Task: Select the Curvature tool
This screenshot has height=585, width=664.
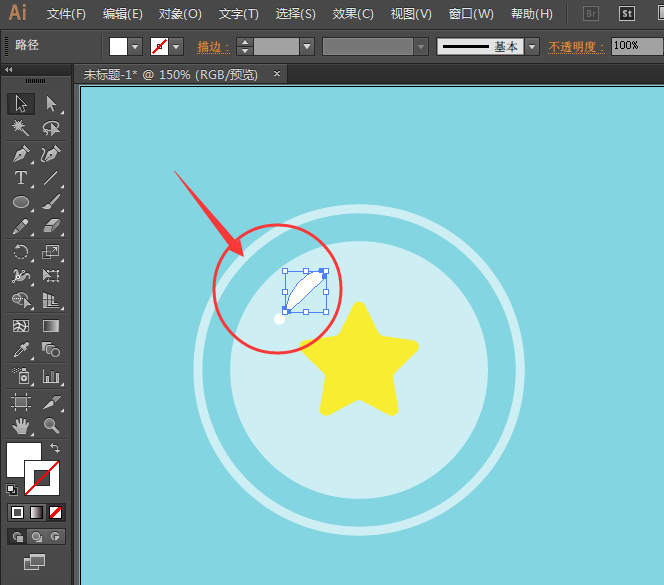Action: point(51,154)
